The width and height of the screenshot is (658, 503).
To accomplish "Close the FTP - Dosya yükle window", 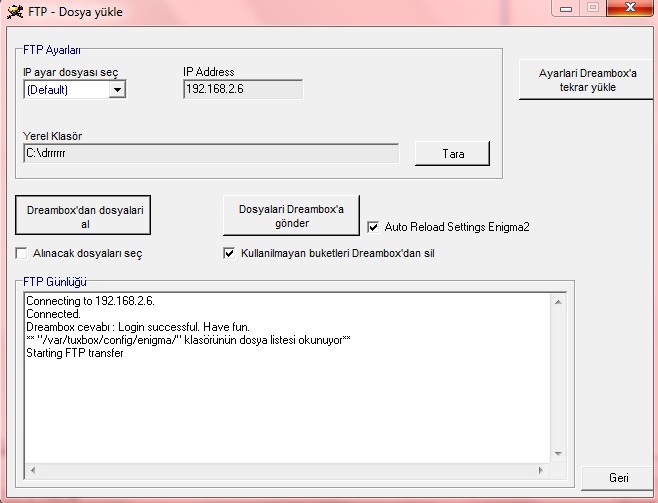I will pos(630,8).
